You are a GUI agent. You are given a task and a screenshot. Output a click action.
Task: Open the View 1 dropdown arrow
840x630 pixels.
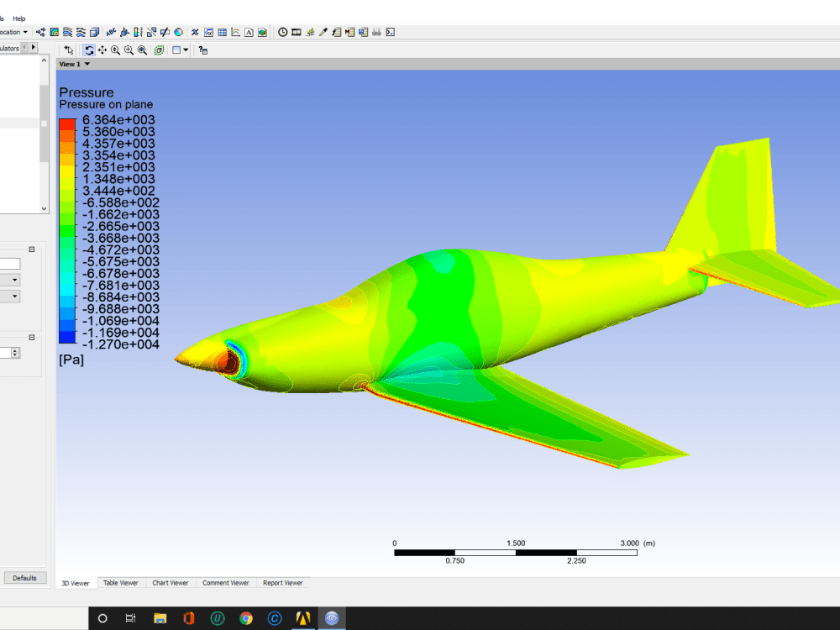click(87, 64)
